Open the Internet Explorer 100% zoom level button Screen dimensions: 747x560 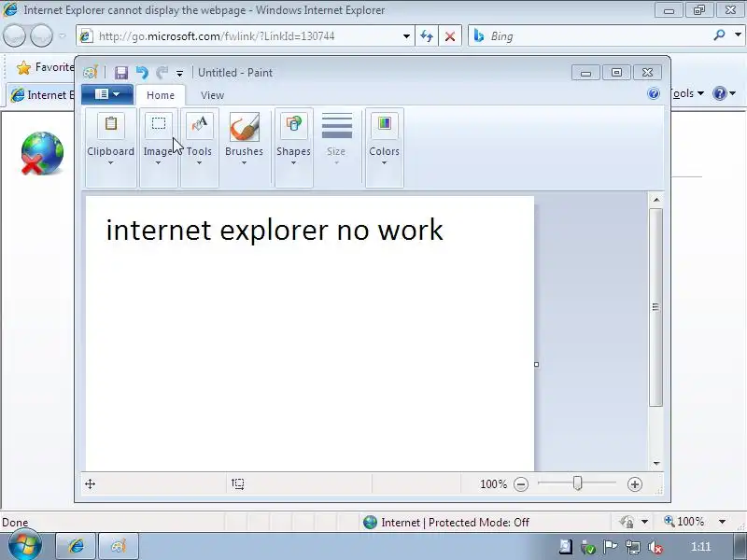(684, 522)
